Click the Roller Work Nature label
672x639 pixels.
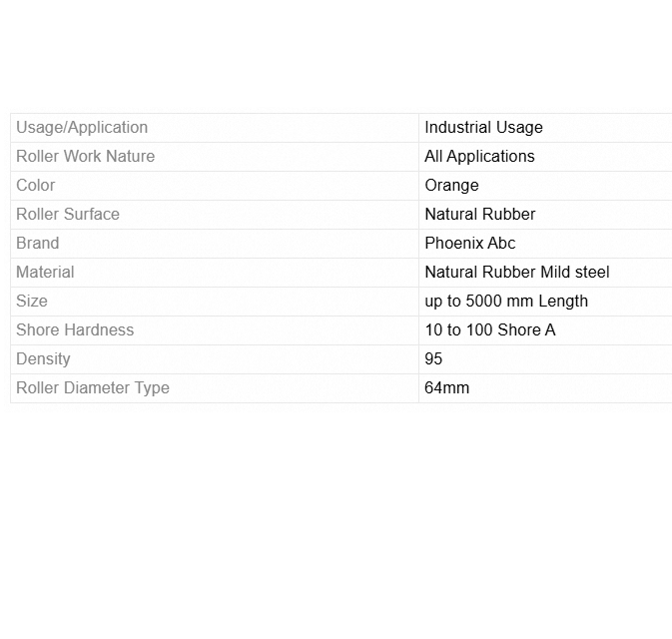[86, 157]
